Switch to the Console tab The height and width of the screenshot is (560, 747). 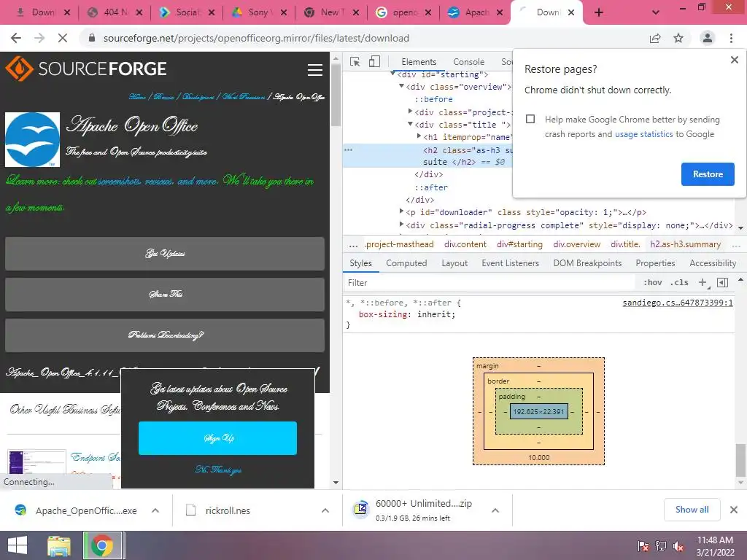click(469, 62)
